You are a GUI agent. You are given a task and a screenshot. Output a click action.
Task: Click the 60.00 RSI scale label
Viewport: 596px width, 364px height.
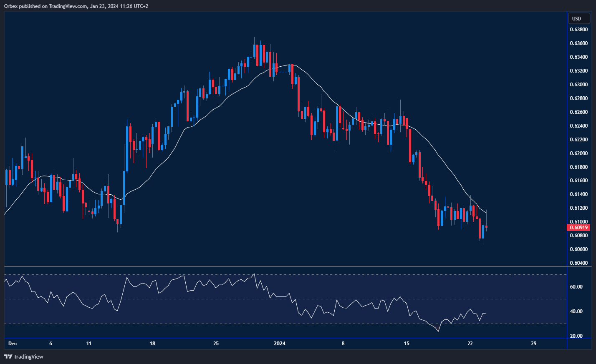576,287
